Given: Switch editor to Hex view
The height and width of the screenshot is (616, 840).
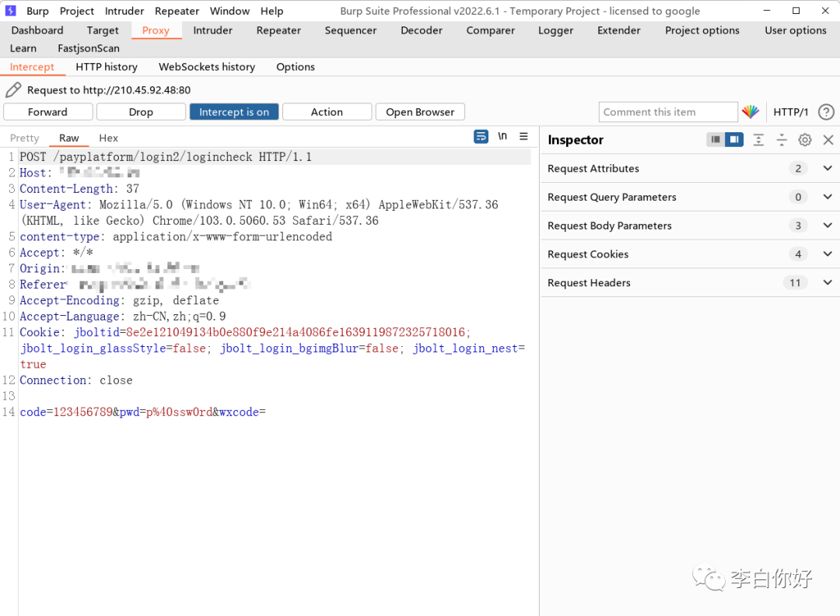Looking at the screenshot, I should pyautogui.click(x=108, y=138).
